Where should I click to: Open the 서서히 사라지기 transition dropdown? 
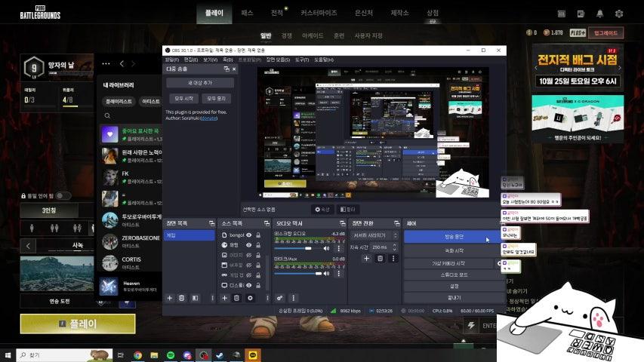[x=374, y=235]
